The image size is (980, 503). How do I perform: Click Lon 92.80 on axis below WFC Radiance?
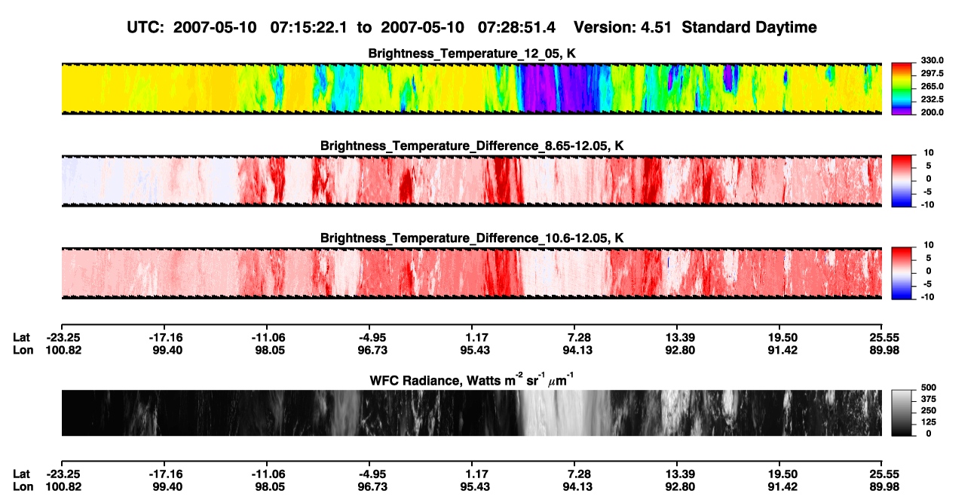click(x=678, y=486)
